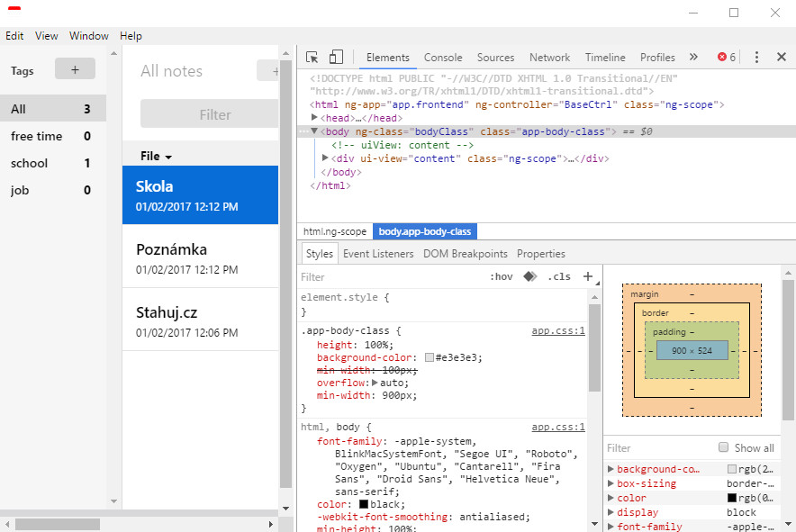Screen dimensions: 796x532
Task: Select the school tag
Action: pyautogui.click(x=53, y=163)
